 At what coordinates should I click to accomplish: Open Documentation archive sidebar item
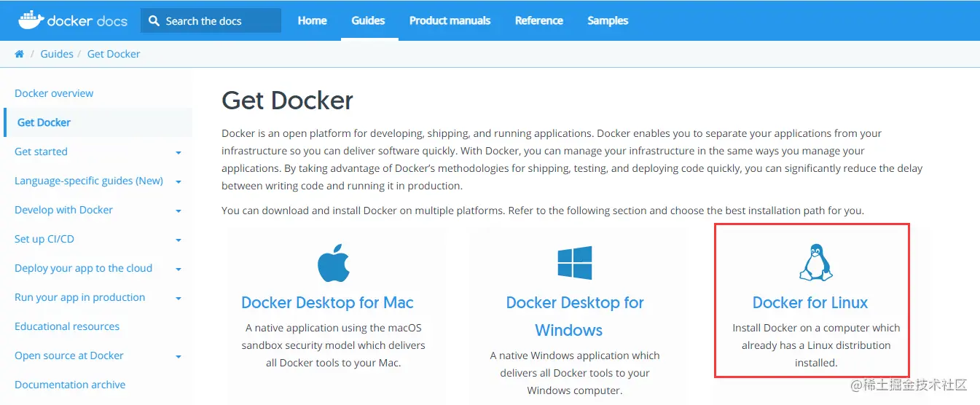(x=70, y=385)
